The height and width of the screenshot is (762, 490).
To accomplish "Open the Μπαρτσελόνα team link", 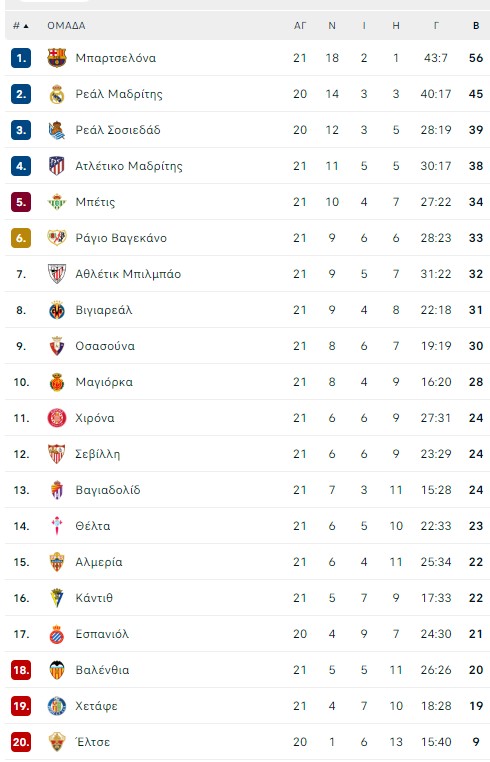I will tap(116, 58).
